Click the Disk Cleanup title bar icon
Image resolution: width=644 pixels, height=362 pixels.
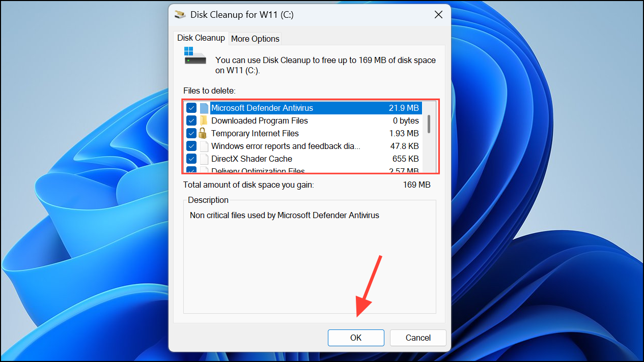tap(180, 15)
